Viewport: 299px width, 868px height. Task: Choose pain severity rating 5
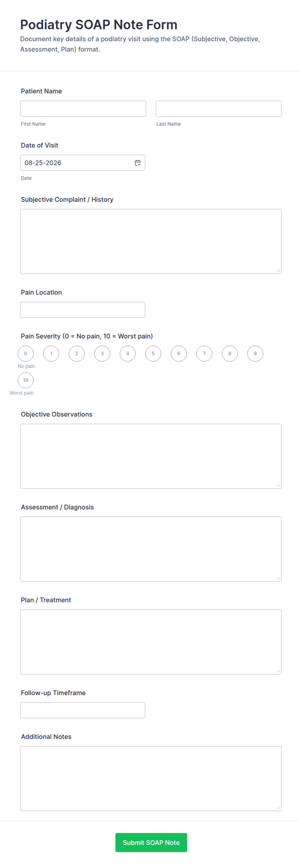click(x=153, y=353)
